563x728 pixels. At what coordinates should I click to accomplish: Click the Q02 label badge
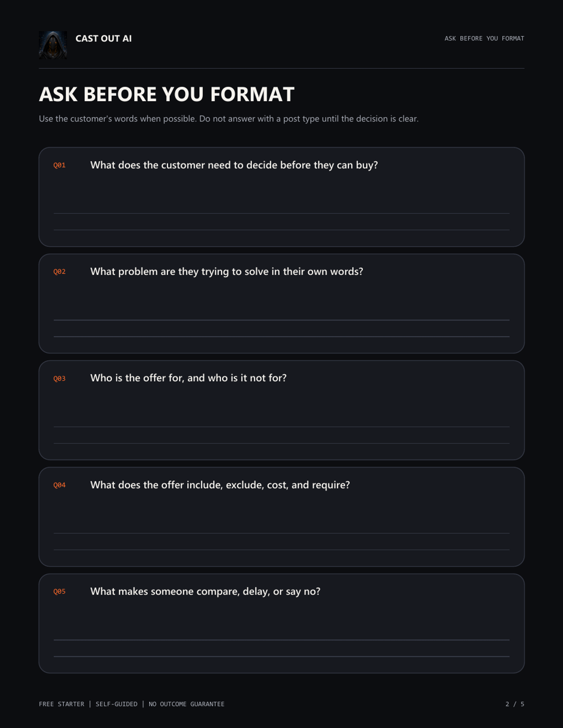pyautogui.click(x=60, y=271)
